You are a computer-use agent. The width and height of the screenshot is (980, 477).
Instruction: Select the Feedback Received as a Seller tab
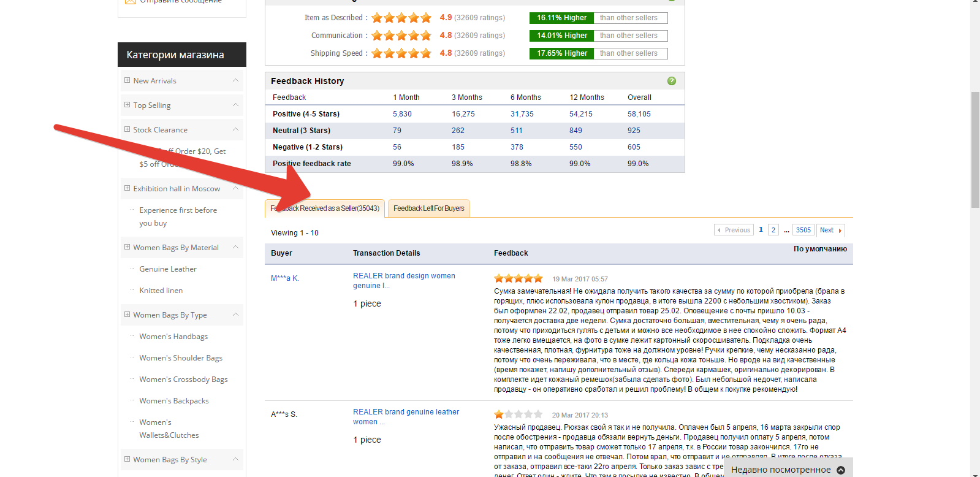[x=325, y=208]
